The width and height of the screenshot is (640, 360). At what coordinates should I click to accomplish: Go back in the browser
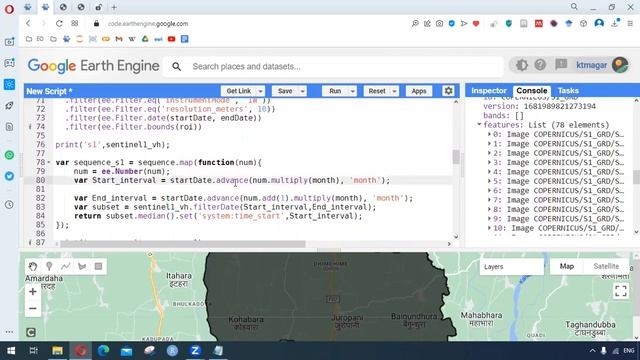tap(28, 23)
